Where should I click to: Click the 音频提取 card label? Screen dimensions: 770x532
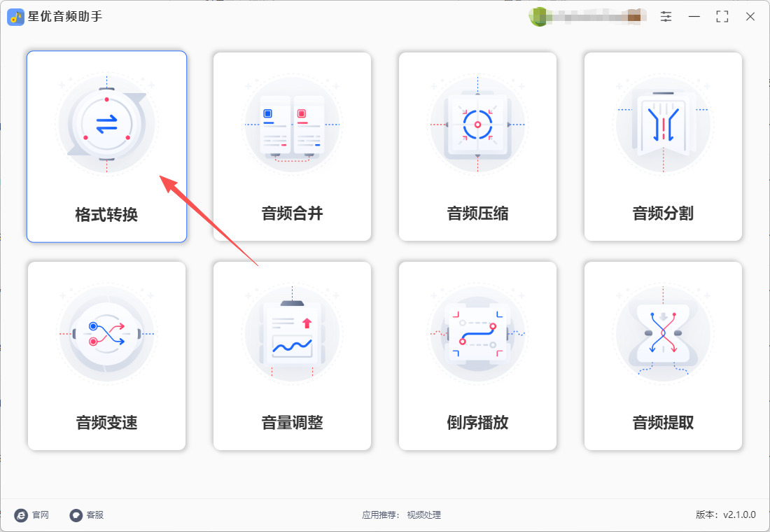click(663, 423)
